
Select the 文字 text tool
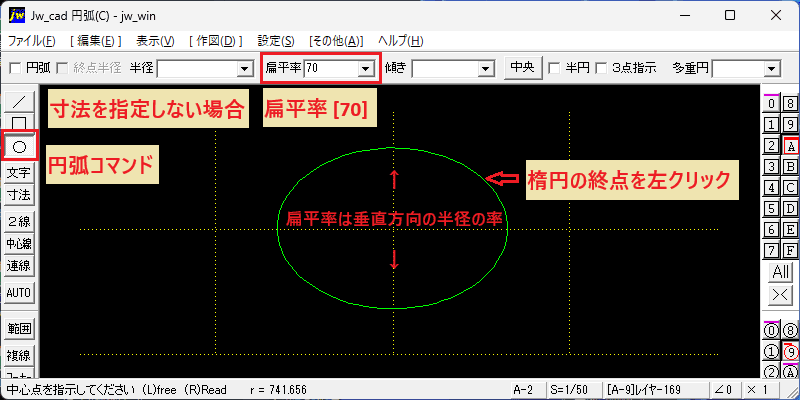click(19, 173)
